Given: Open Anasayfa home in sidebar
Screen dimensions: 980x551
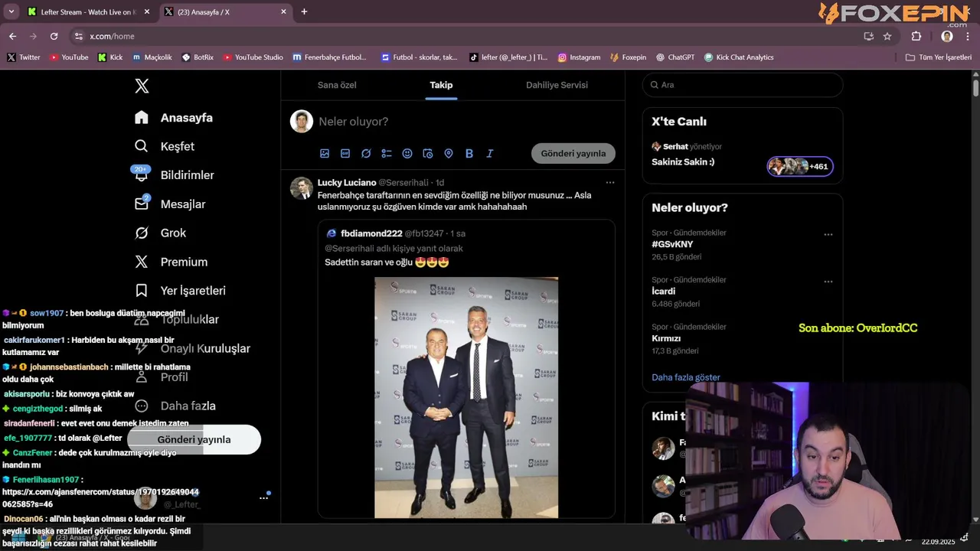Looking at the screenshot, I should pos(174,117).
